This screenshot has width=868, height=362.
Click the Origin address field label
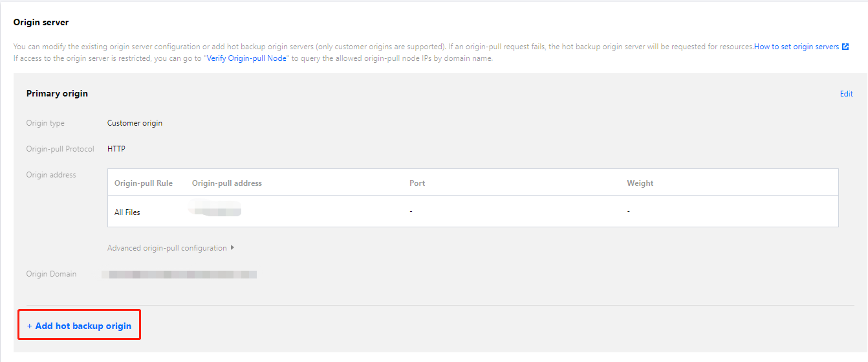(x=51, y=175)
